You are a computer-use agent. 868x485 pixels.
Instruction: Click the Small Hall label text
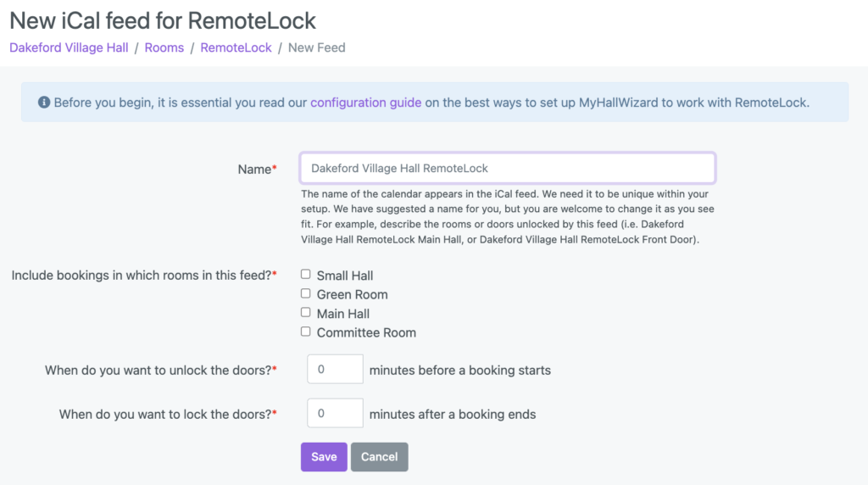[x=345, y=276]
